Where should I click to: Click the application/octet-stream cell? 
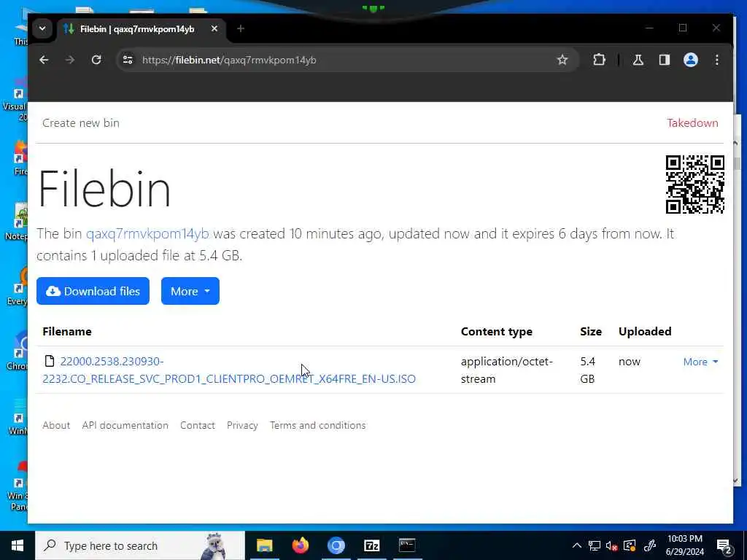(507, 370)
